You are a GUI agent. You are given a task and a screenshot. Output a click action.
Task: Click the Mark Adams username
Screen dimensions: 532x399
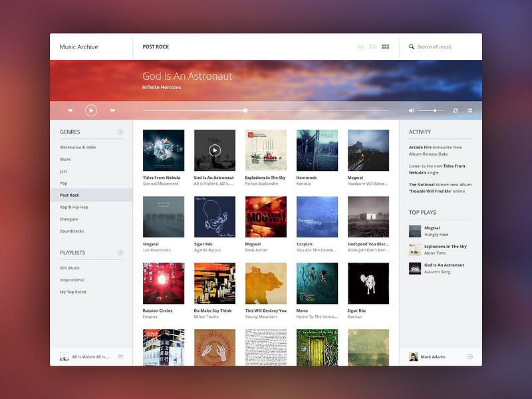(x=433, y=357)
